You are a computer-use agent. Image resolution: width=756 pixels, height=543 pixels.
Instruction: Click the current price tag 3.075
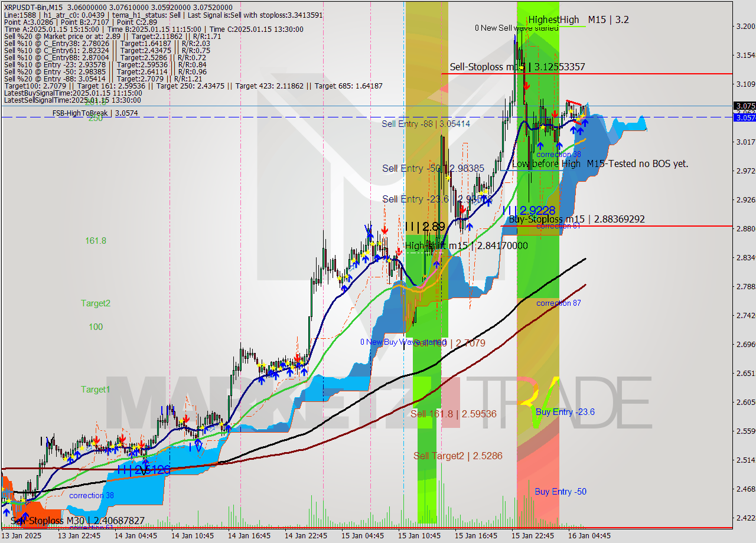pos(744,106)
